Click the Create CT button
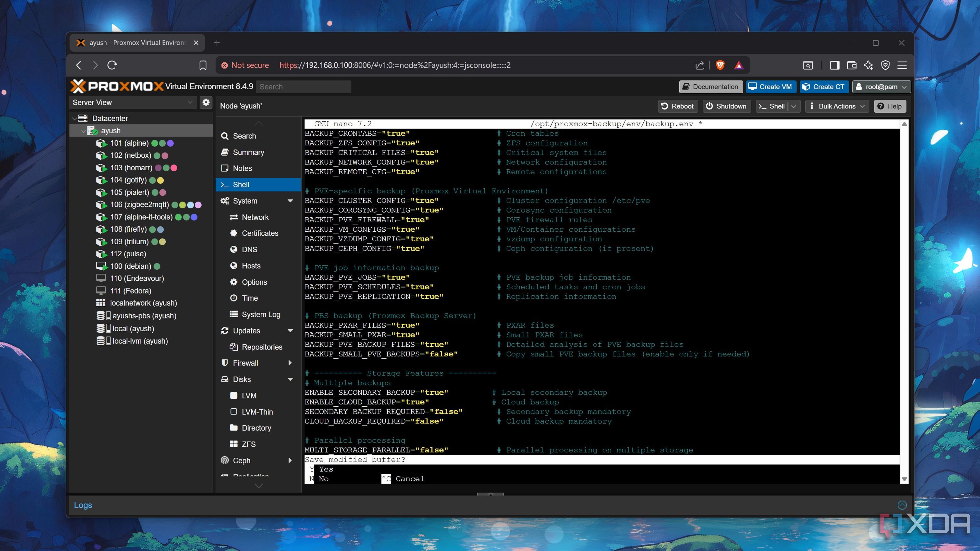 [x=824, y=87]
